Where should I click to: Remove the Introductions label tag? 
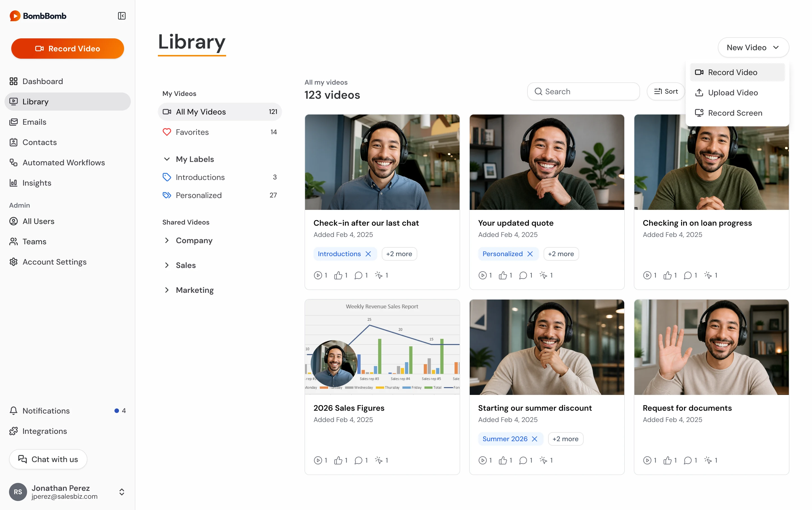coord(368,254)
